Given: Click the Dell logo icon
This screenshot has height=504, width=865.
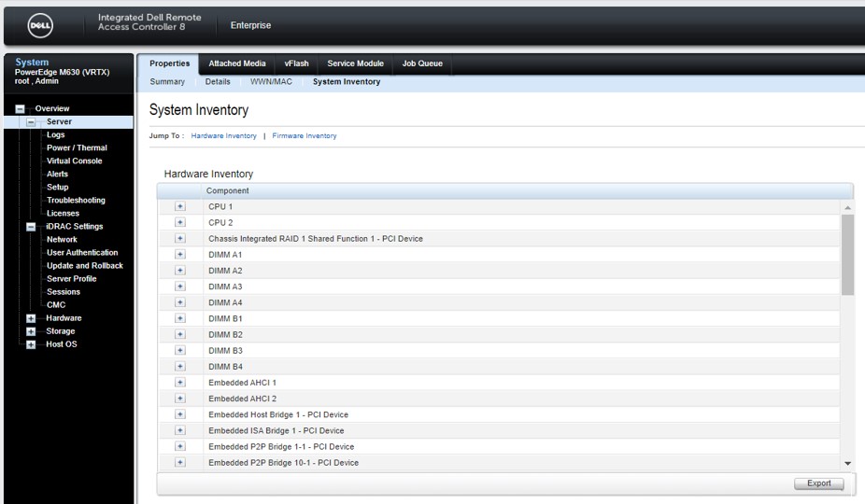Looking at the screenshot, I should pos(40,25).
